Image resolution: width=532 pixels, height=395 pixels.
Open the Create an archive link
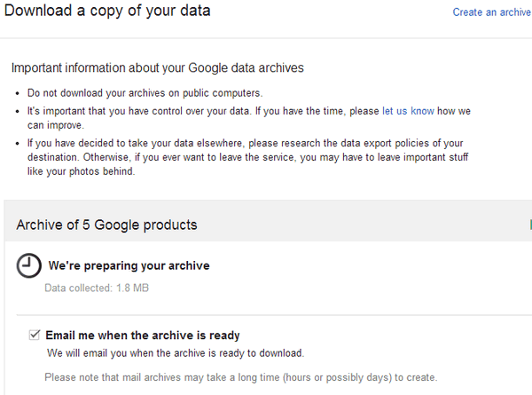click(491, 12)
